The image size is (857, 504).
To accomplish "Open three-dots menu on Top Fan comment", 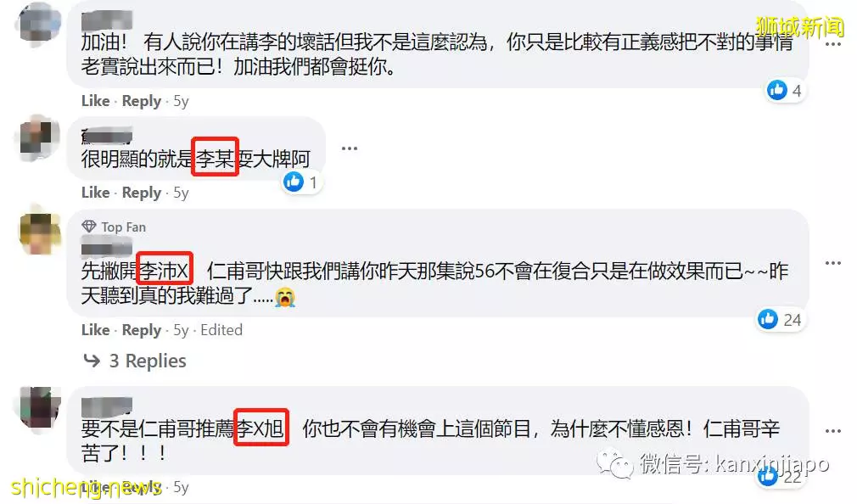I will (x=832, y=263).
